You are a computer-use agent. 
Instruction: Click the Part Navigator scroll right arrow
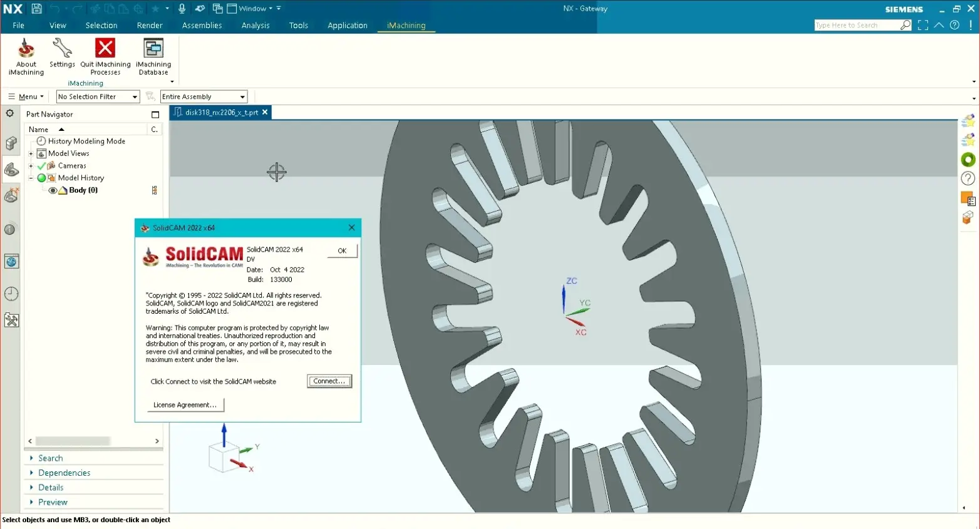tap(157, 441)
